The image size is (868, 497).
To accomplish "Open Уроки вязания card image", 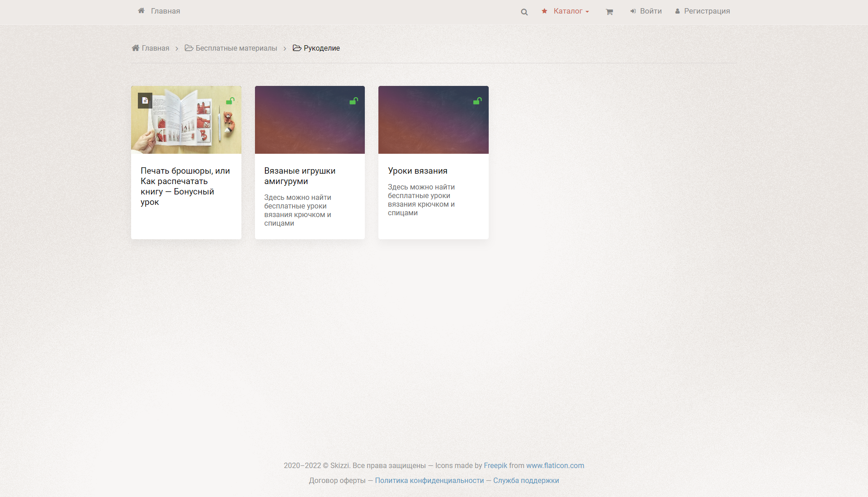I will [434, 120].
